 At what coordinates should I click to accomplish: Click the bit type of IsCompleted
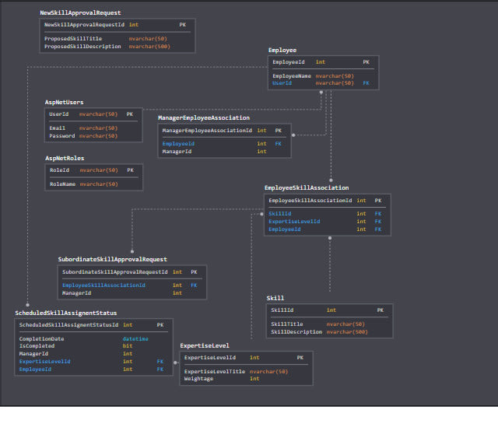pos(128,346)
